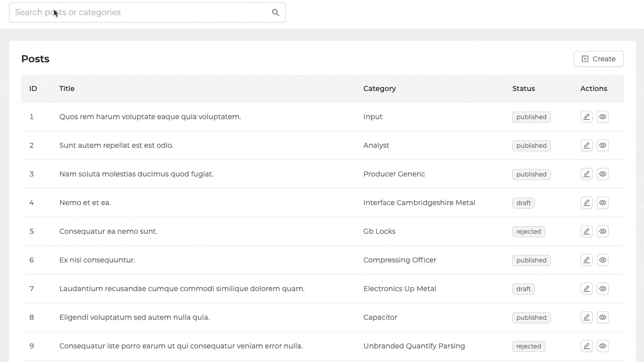View the Gb Locks post
This screenshot has width=644, height=362.
coord(602,231)
